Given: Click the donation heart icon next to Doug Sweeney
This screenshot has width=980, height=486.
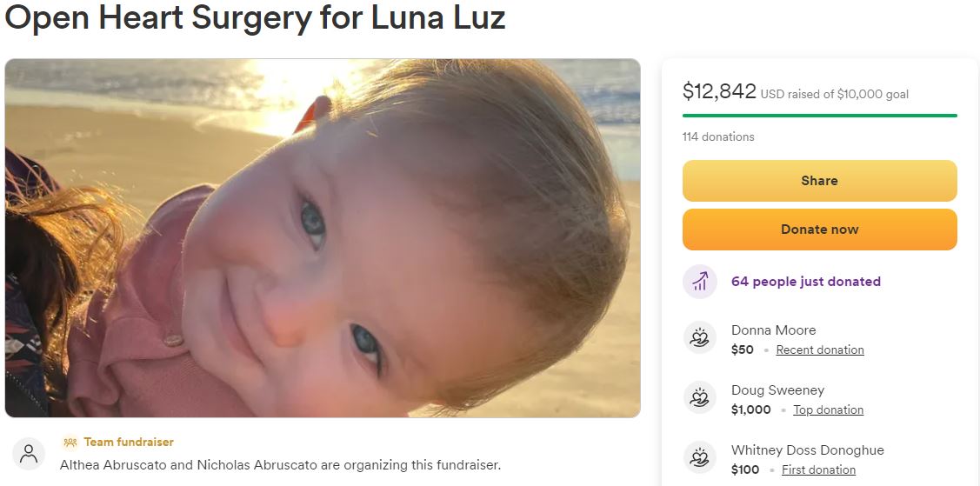Looking at the screenshot, I should tap(699, 398).
